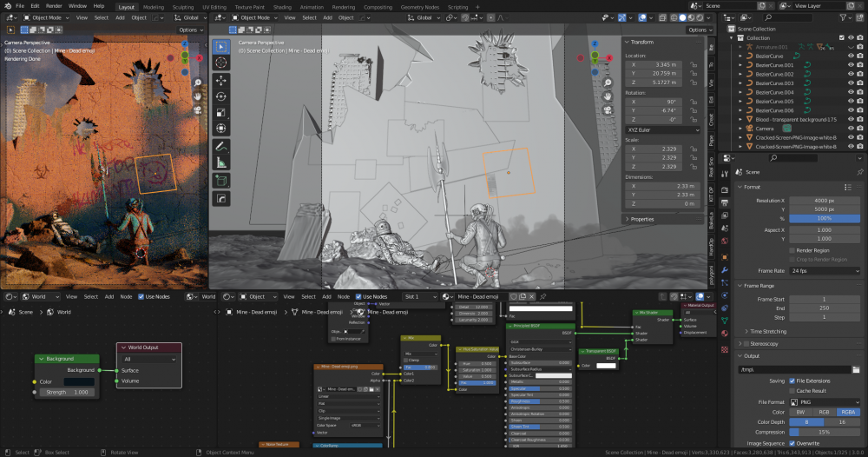Disable BezierCurve.004 in renders via camera icon
The width and height of the screenshot is (868, 457).
[x=859, y=92]
